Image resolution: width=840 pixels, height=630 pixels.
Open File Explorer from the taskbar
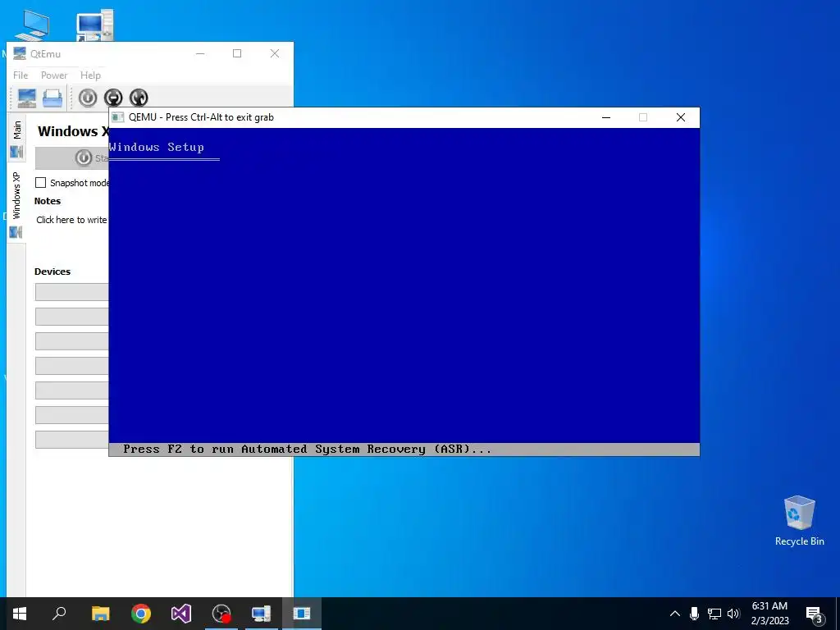click(x=100, y=614)
